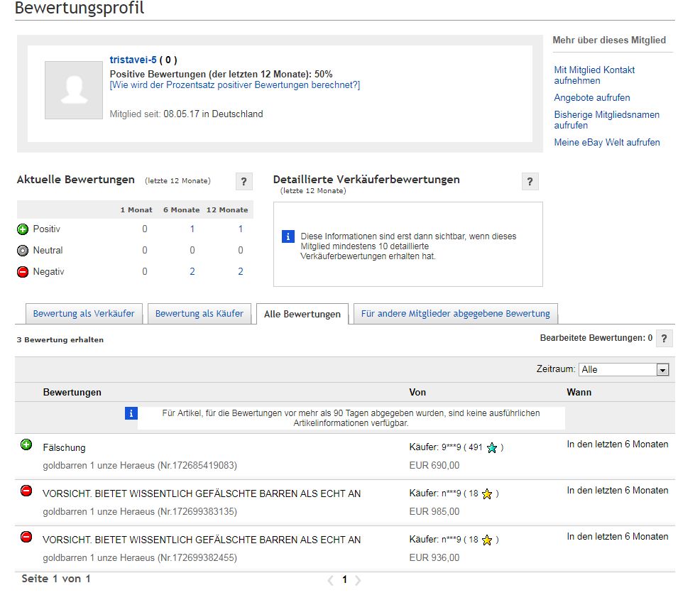This screenshot has height=600, width=700.
Task: Click the green positive icon on Fälschung review
Action: click(x=26, y=445)
